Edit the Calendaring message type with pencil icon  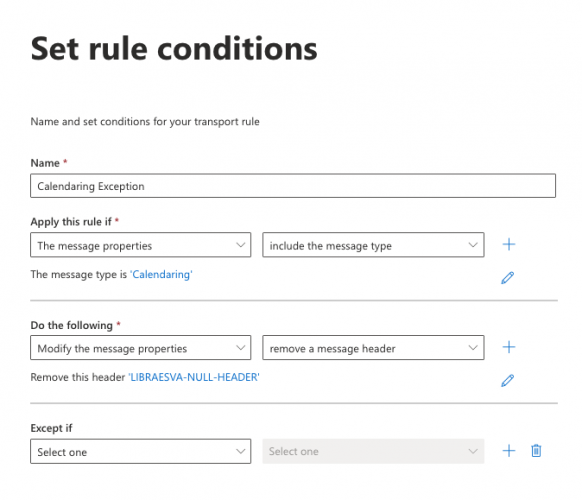coord(507,278)
